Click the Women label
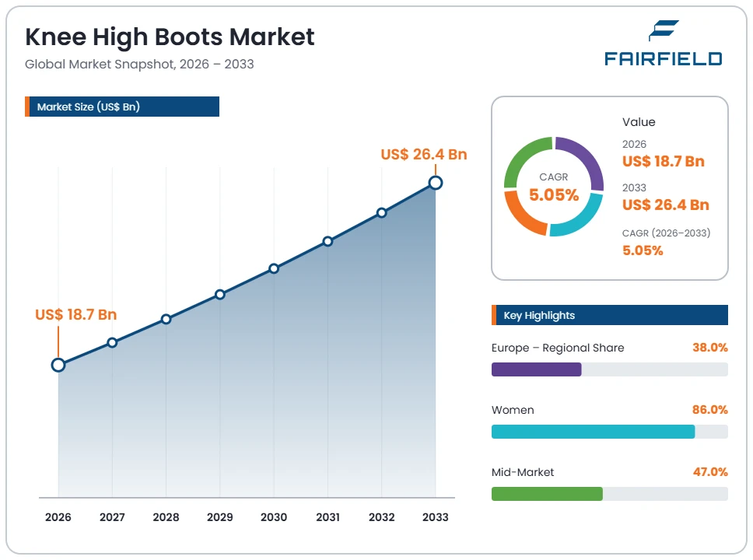Image resolution: width=753 pixels, height=560 pixels. 513,410
